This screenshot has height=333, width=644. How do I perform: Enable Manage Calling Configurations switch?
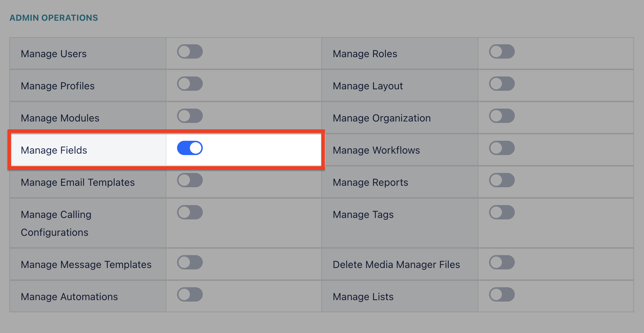[x=190, y=212]
